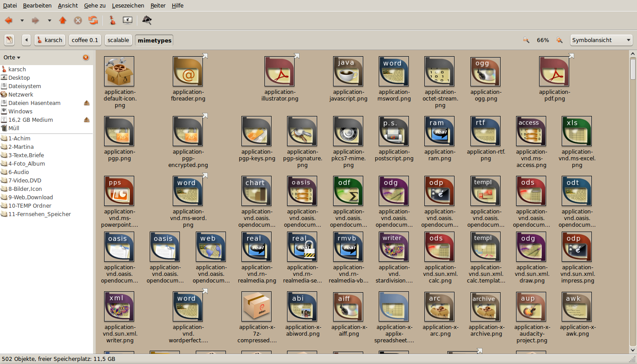Select application-x-audacity-project.png icon

click(531, 306)
